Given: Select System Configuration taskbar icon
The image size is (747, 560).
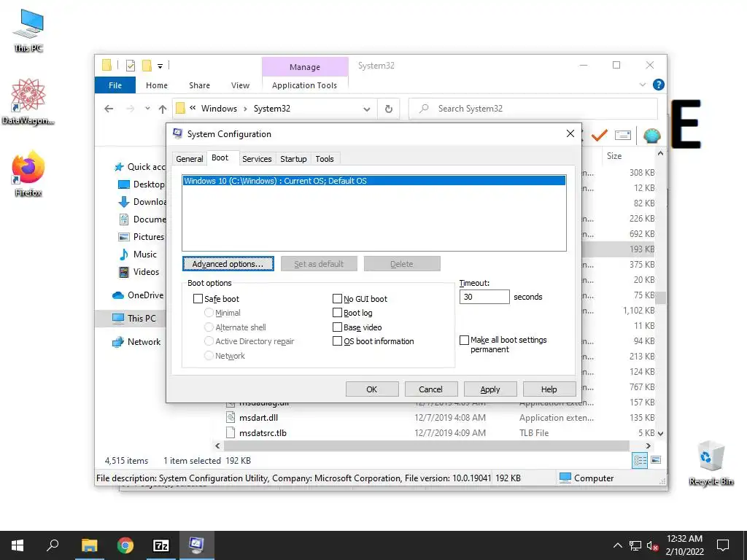Looking at the screenshot, I should (196, 545).
